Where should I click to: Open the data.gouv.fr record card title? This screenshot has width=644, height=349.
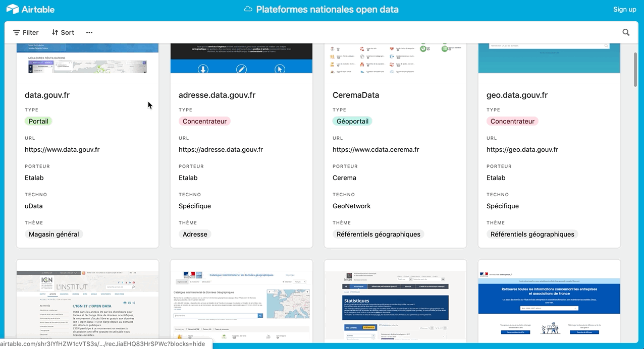coord(47,95)
